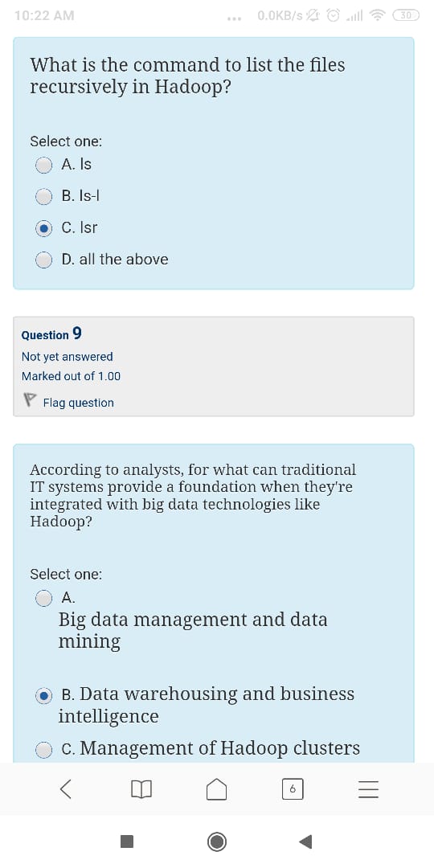Tap the Android back triangle button
This screenshot has height=868, width=434.
pos(305,841)
